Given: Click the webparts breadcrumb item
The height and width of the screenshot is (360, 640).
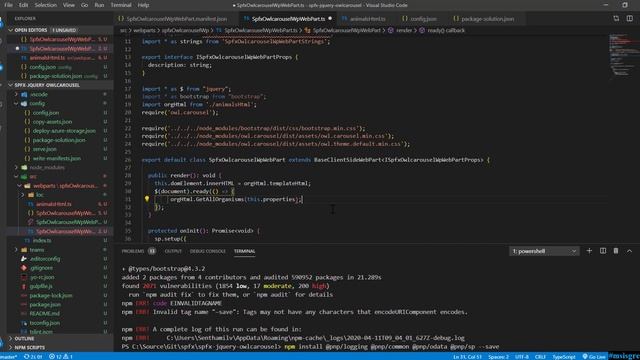Looking at the screenshot, I should pos(144,30).
